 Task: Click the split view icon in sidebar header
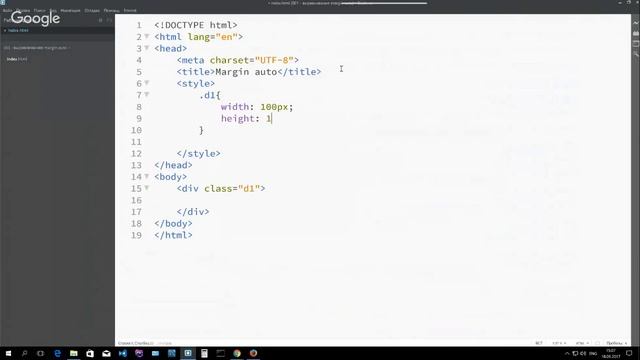[109, 20]
